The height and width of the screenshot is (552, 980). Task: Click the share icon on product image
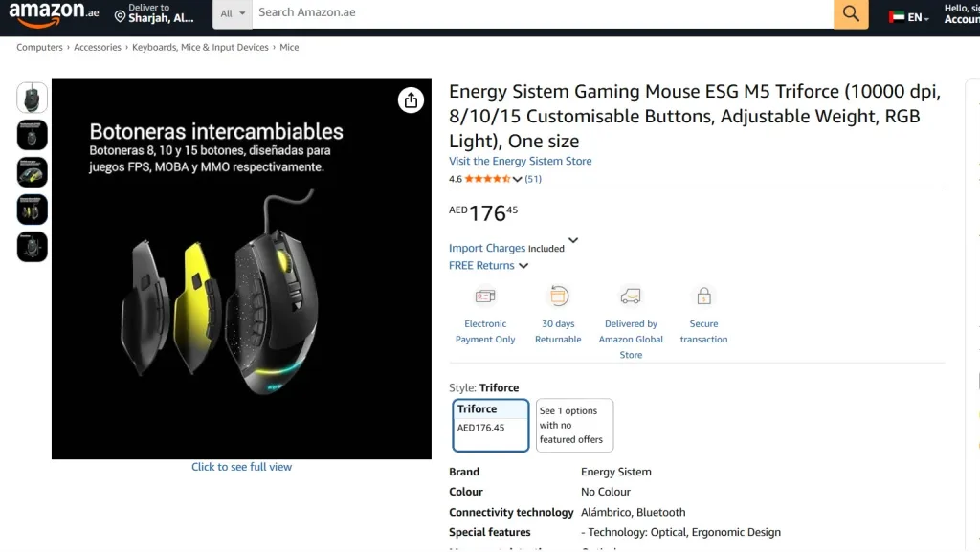coord(411,99)
